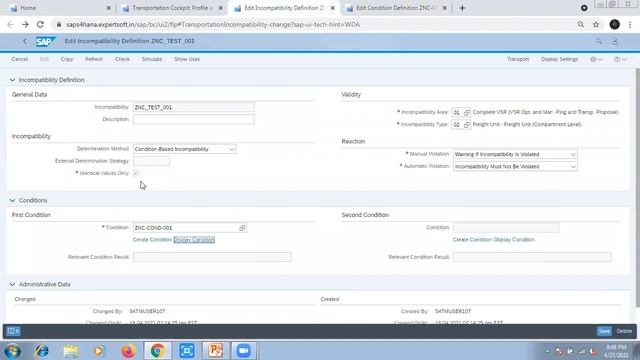Open Zoom from the taskbar
This screenshot has height=360, width=640.
point(244,351)
